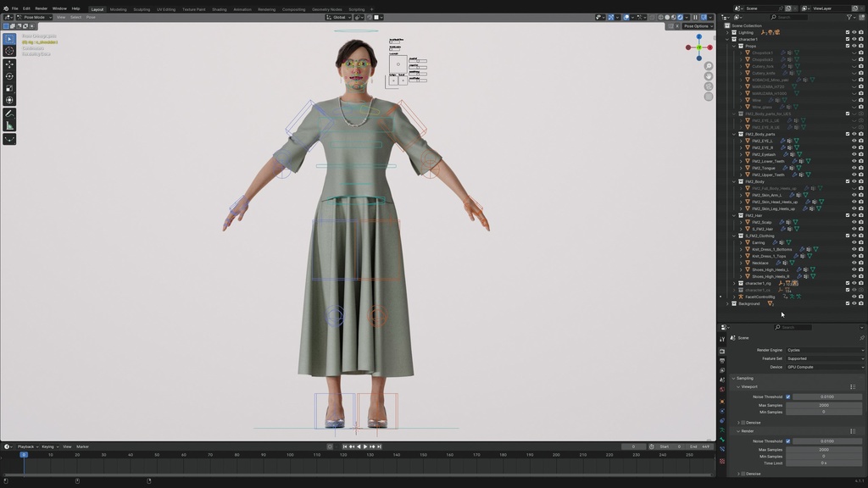Image resolution: width=868 pixels, height=488 pixels.
Task: Open the Render Properties tab icon
Action: pyautogui.click(x=724, y=349)
